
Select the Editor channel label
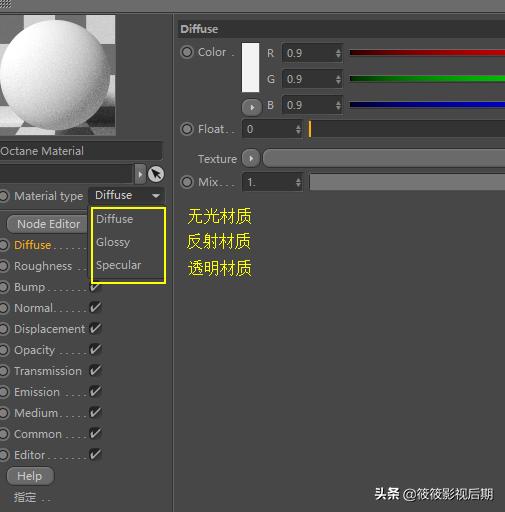pyautogui.click(x=29, y=455)
